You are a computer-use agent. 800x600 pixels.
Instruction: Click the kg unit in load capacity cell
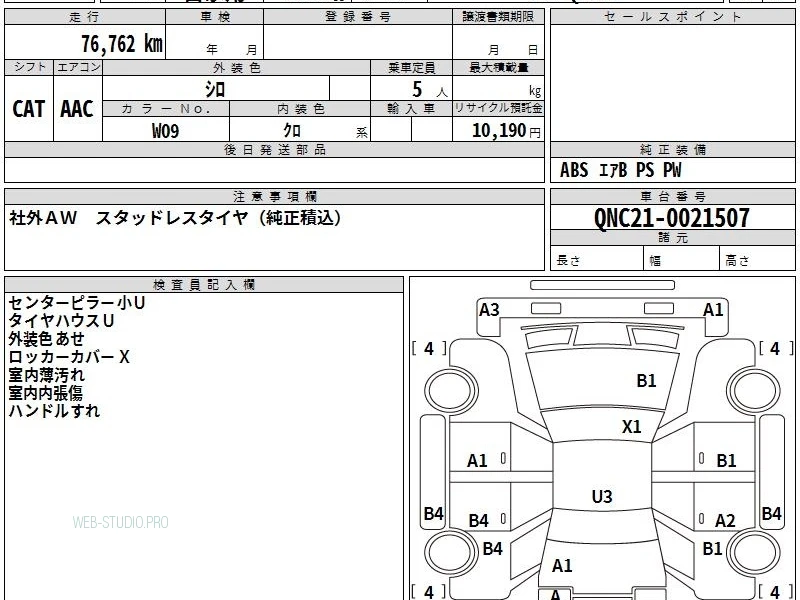tap(535, 91)
